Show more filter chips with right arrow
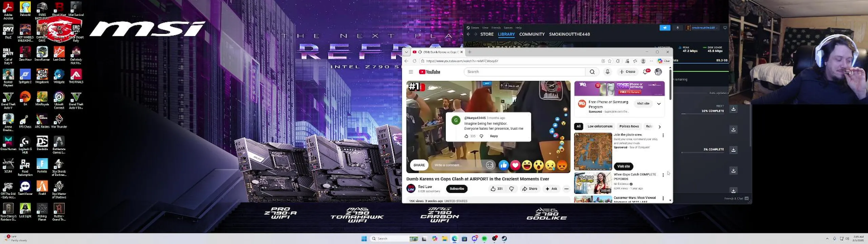Screen dimensions: 868x244 (659, 127)
